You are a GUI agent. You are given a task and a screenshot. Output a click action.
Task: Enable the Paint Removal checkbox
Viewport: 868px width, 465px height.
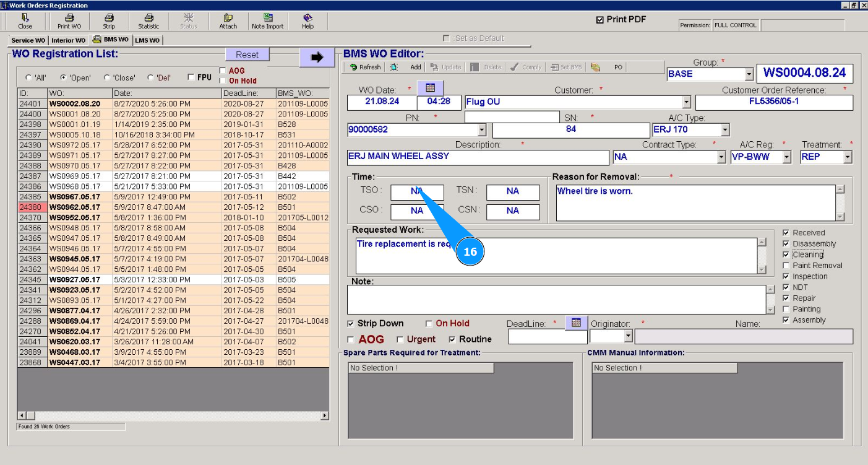(x=786, y=266)
